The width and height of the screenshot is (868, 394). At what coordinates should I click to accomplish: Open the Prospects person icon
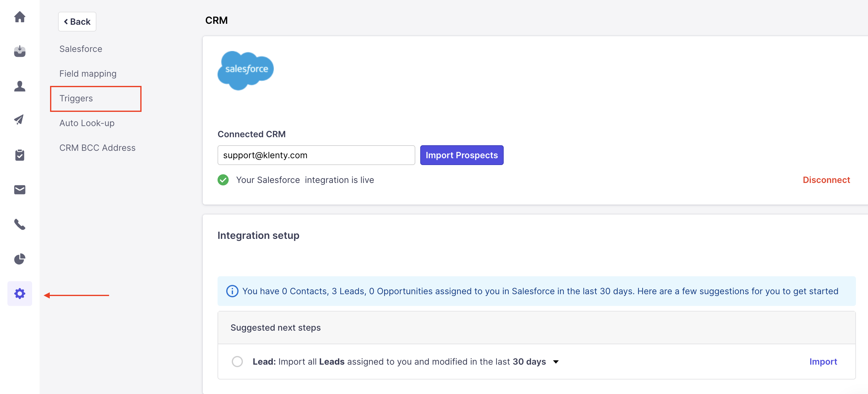pyautogui.click(x=19, y=86)
